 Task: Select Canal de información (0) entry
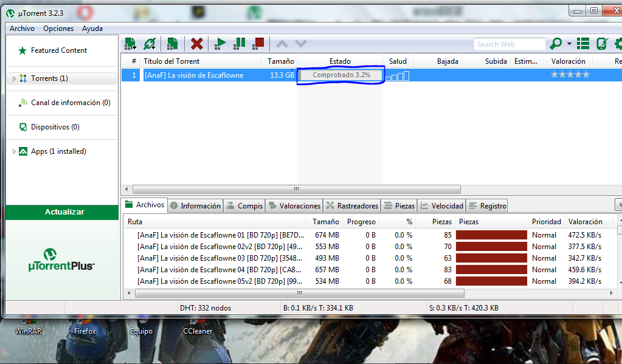click(x=71, y=103)
